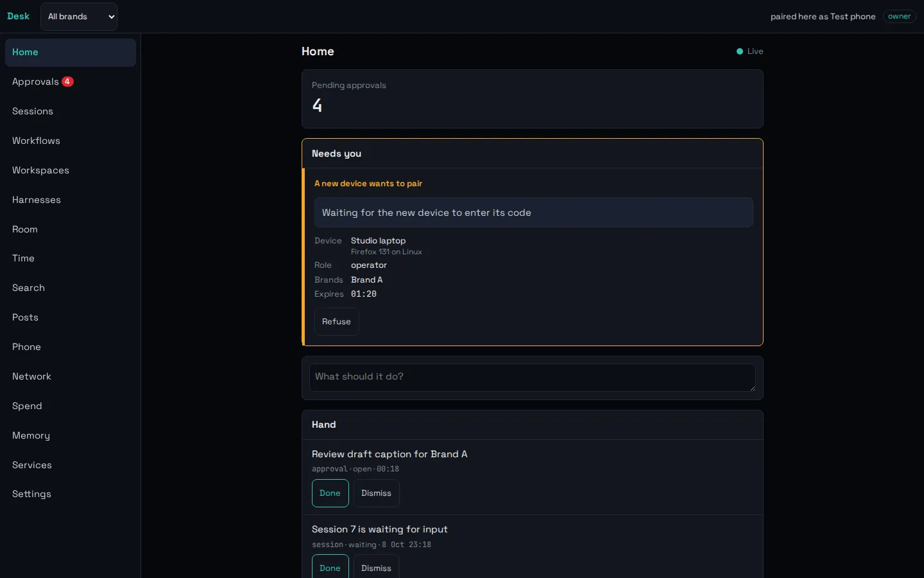This screenshot has width=924, height=578.
Task: Mark Session 7 waiting item Done
Action: click(x=330, y=568)
